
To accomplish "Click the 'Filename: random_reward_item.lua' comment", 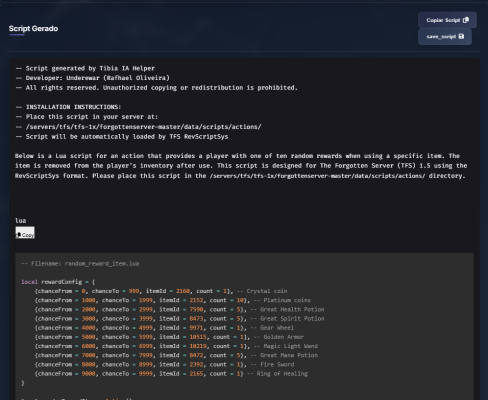I will (80, 264).
